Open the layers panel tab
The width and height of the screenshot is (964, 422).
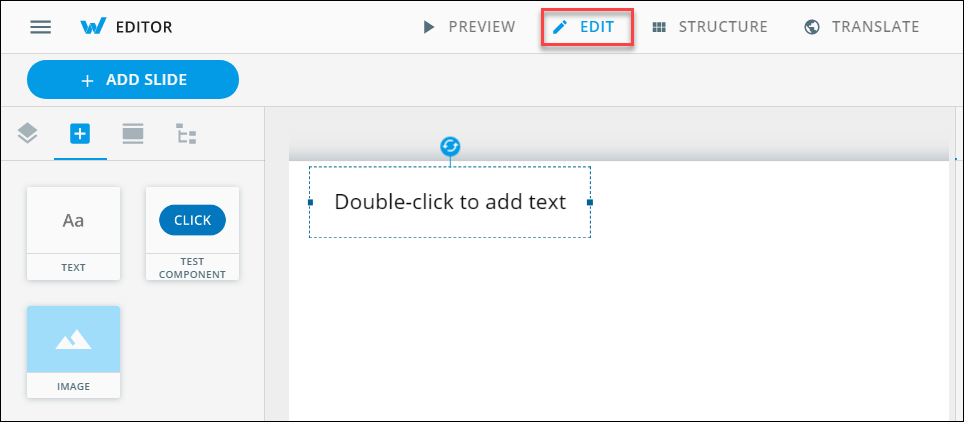28,133
